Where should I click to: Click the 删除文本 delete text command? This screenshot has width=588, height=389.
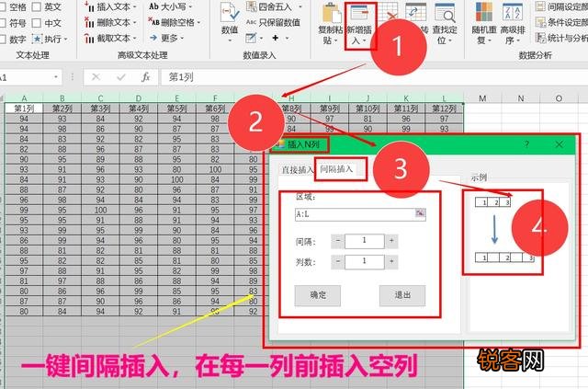pyautogui.click(x=108, y=22)
